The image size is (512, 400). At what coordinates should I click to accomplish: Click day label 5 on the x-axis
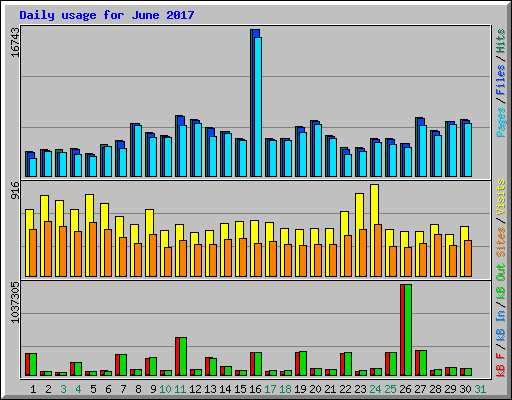pyautogui.click(x=93, y=389)
